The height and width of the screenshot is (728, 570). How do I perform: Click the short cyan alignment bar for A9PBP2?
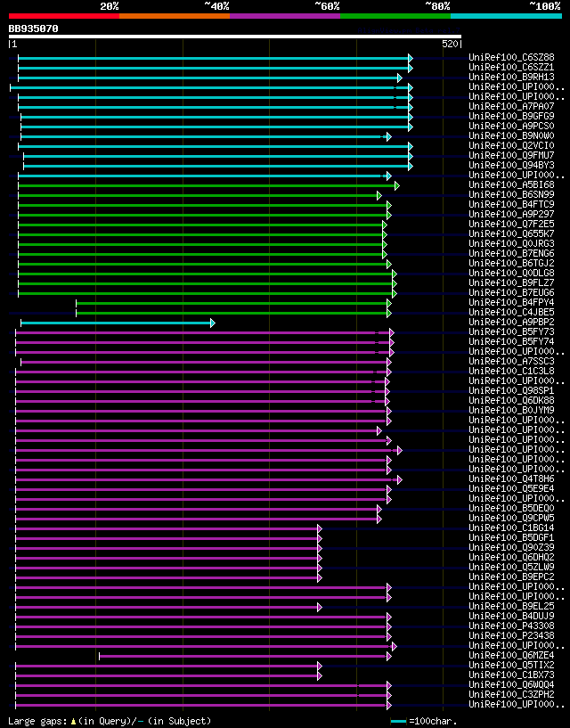[118, 323]
